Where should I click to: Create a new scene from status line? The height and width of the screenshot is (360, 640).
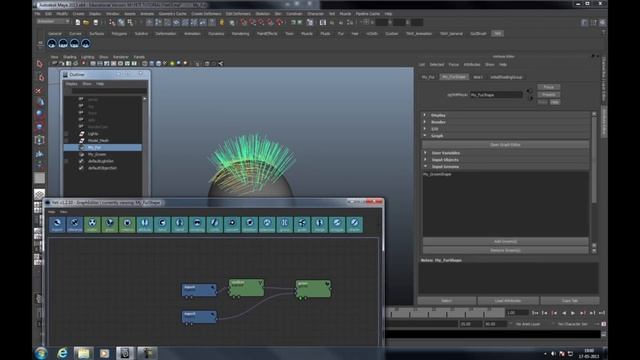click(78, 22)
